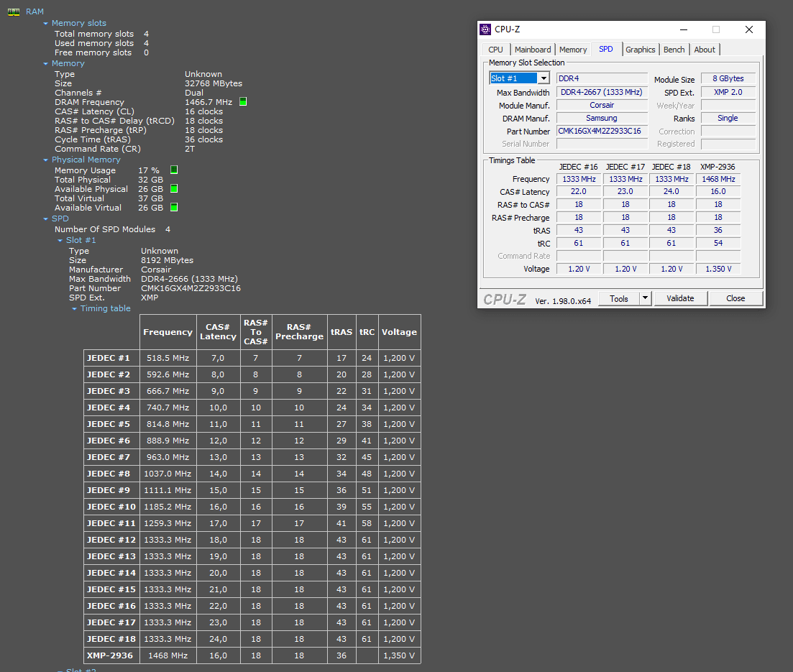Click the 32768 MBytes size value

tap(214, 83)
